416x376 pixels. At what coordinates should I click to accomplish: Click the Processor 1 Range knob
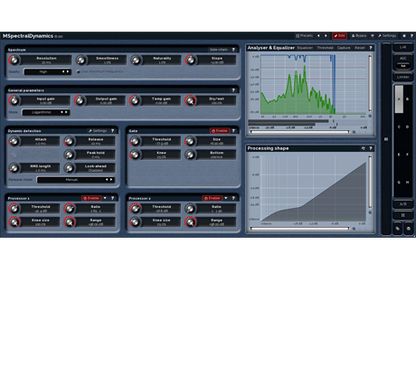click(69, 222)
